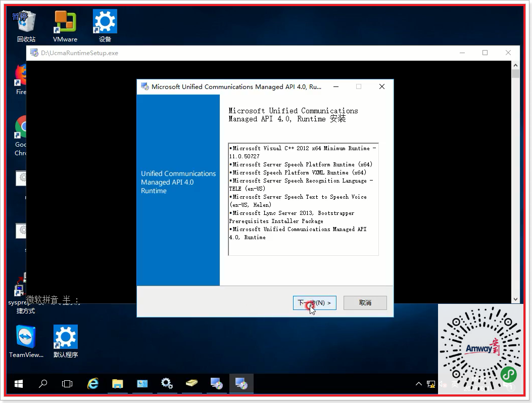Open the yellow disk drive taskbar icon

pos(191,384)
